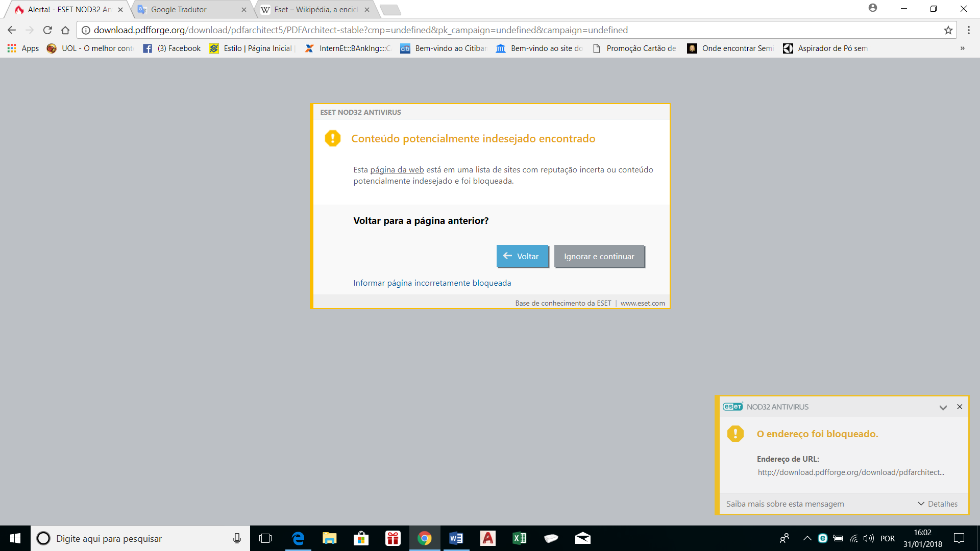
Task: Open Microsoft Store from the taskbar
Action: (361, 538)
